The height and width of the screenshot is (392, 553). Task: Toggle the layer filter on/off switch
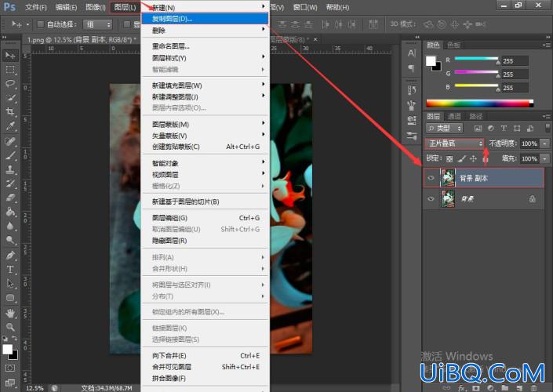(x=548, y=128)
